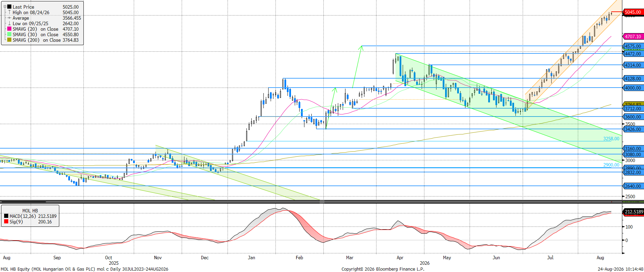Click the Low marker icon in legend
This screenshot has width=644, height=272.
tap(9, 23)
